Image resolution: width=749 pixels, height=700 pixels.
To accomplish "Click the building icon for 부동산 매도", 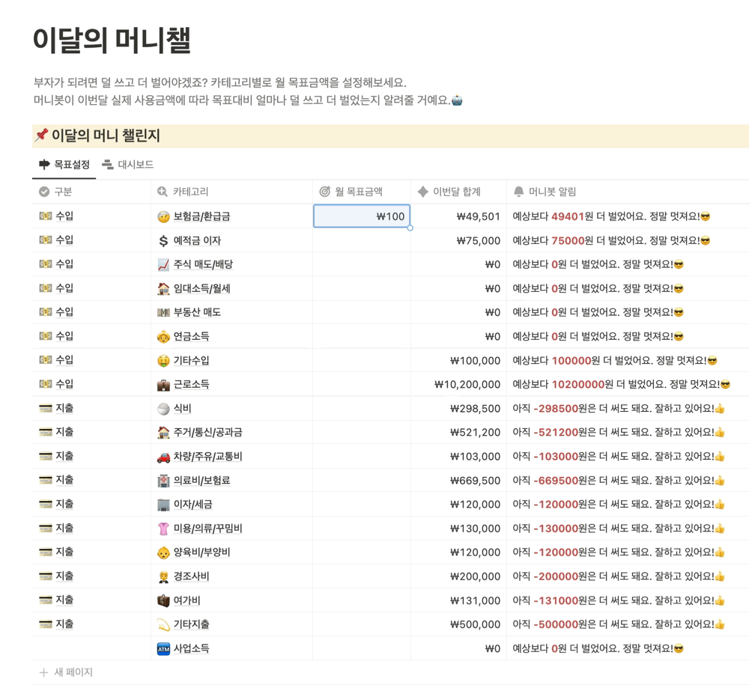I will 163,312.
